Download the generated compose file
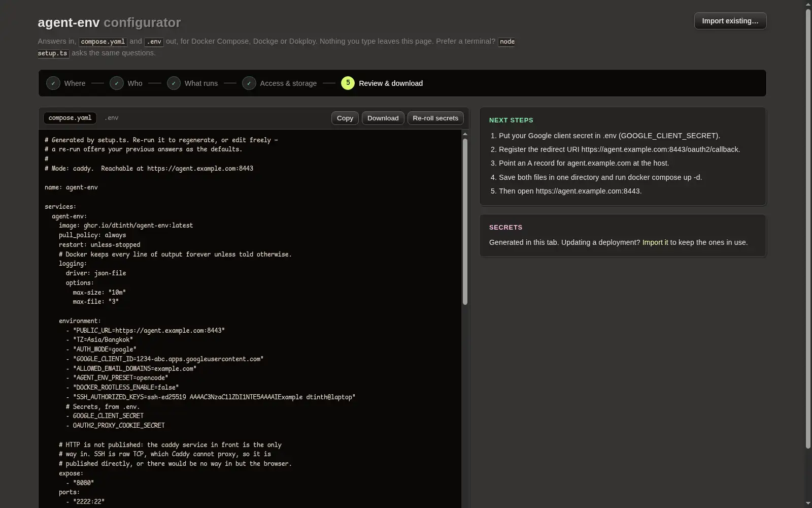Viewport: 812px width, 508px height. tap(383, 118)
